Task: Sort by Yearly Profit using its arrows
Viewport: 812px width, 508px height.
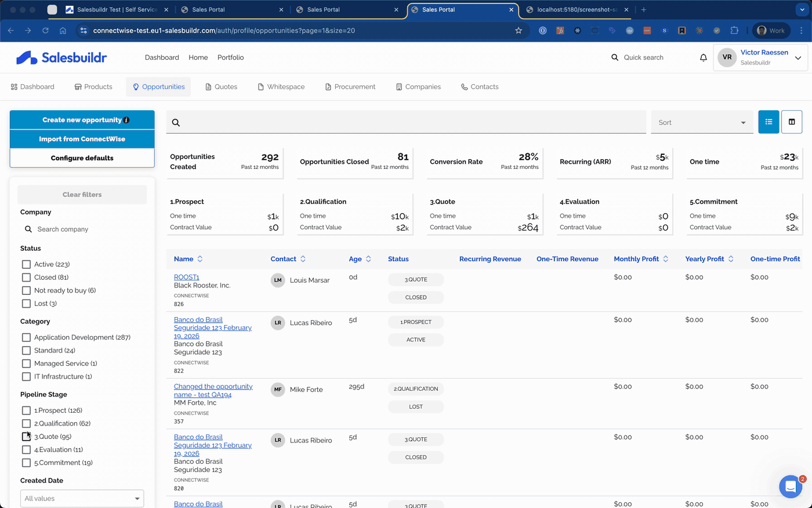Action: point(731,259)
